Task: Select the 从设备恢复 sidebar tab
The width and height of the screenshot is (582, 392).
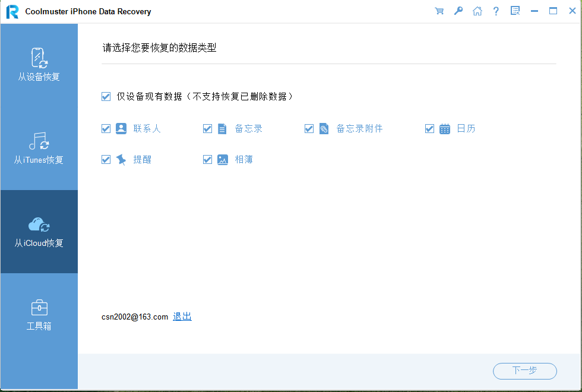Action: click(39, 65)
